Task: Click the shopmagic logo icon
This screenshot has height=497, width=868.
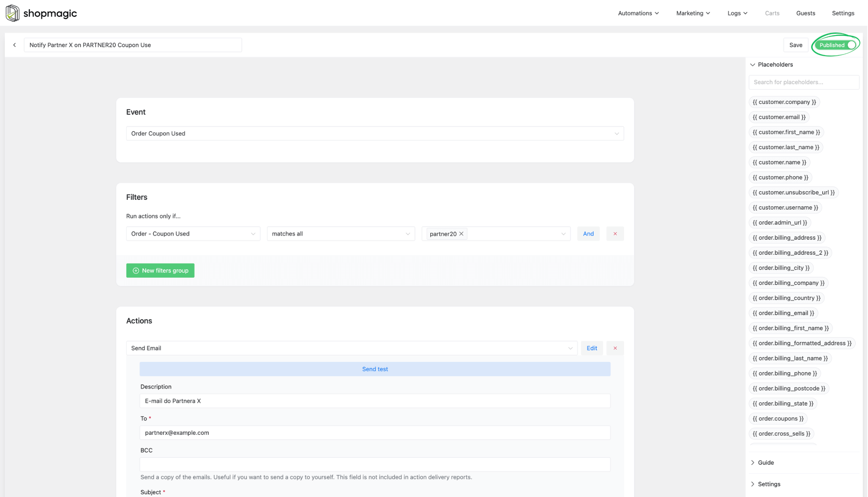Action: point(12,13)
